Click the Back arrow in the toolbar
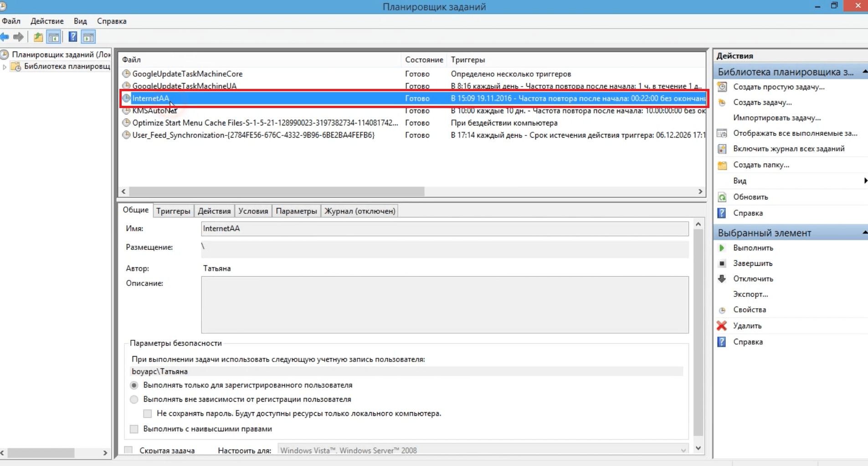The image size is (868, 466). point(5,37)
